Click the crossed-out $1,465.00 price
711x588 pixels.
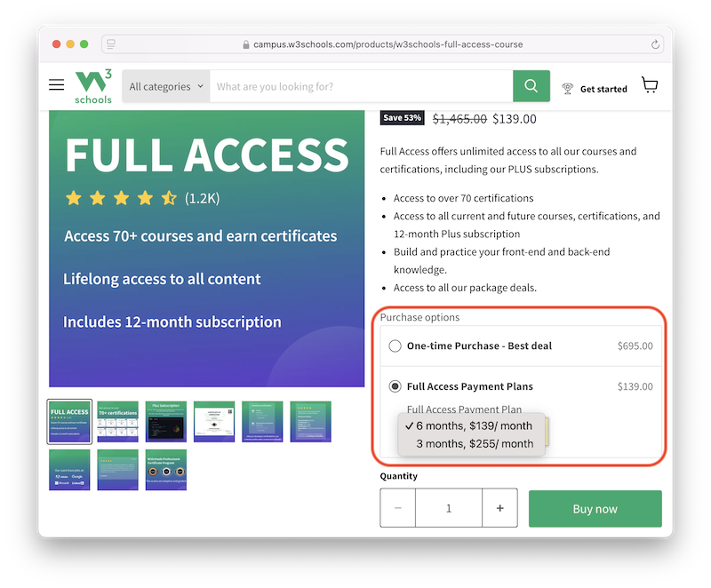(x=459, y=119)
